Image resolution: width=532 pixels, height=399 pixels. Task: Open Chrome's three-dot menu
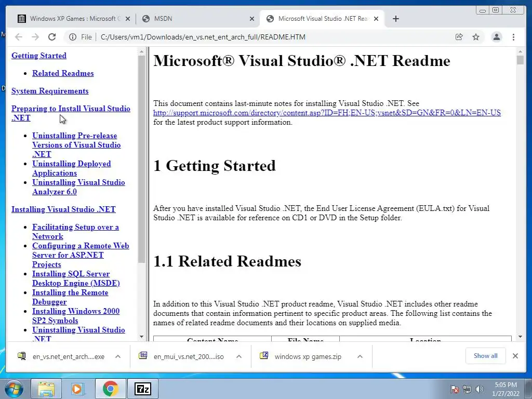click(513, 37)
